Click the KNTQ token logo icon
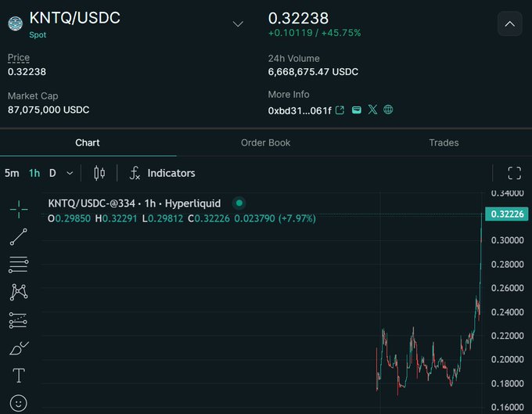The height and width of the screenshot is (414, 532). pyautogui.click(x=16, y=23)
